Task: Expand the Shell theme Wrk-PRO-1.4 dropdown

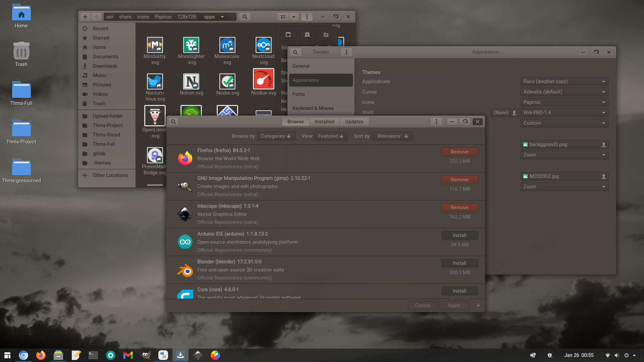Action: [x=565, y=113]
